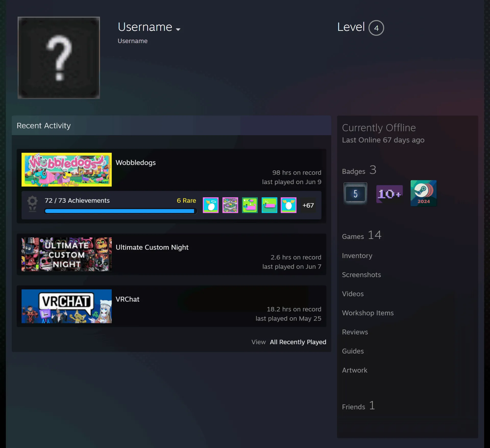This screenshot has width=490, height=448.
Task: Open the 10+ games badge icon
Action: pos(389,194)
